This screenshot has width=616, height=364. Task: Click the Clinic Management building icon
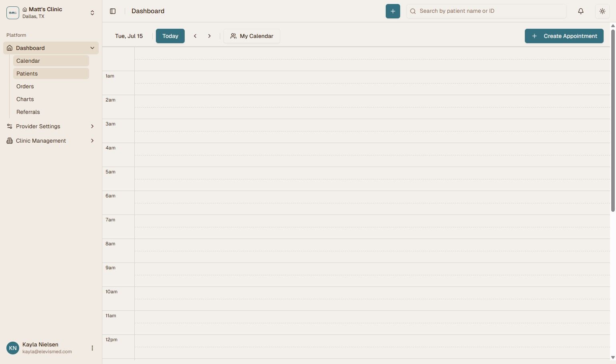[10, 141]
